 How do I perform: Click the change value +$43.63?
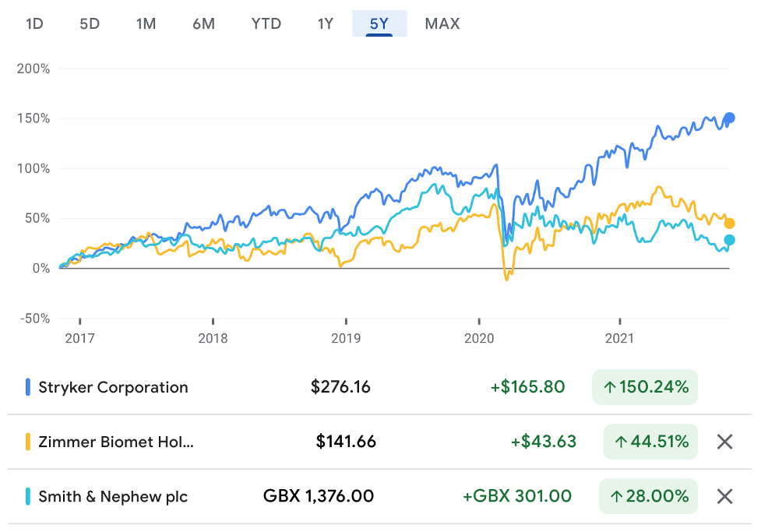(x=544, y=441)
